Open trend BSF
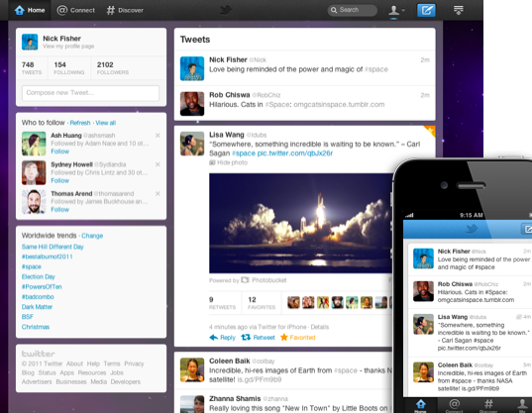 point(28,317)
